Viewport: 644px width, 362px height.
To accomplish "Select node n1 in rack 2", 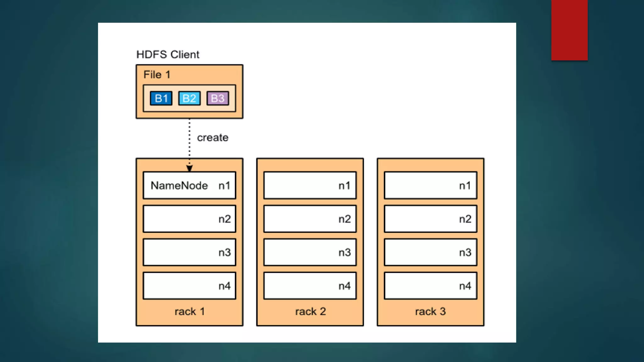I will click(310, 185).
